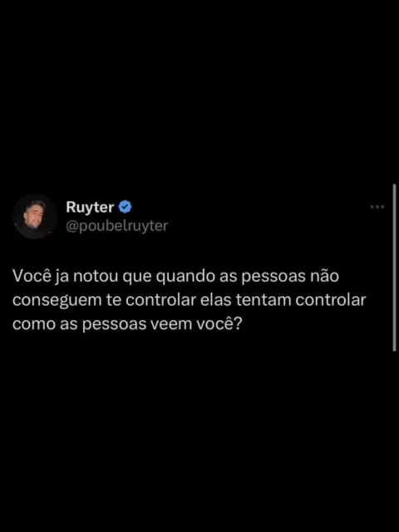The width and height of the screenshot is (399, 532).
Task: Click the word "conseguem" in the tweet
Action: 57,301
